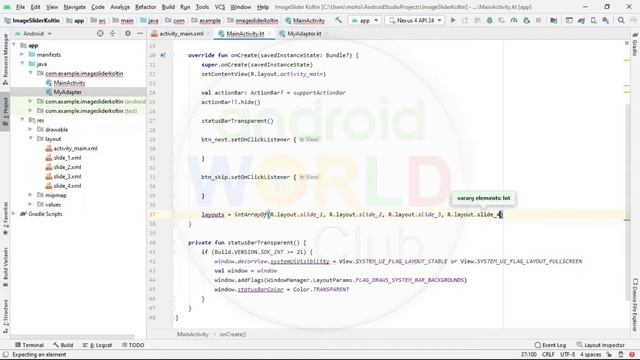Collapse the res folder

click(22, 120)
